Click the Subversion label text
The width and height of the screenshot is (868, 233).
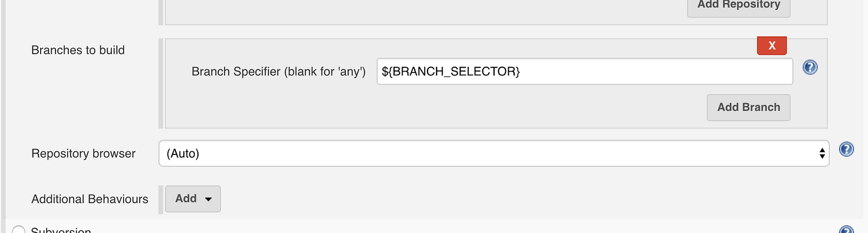pos(61,230)
